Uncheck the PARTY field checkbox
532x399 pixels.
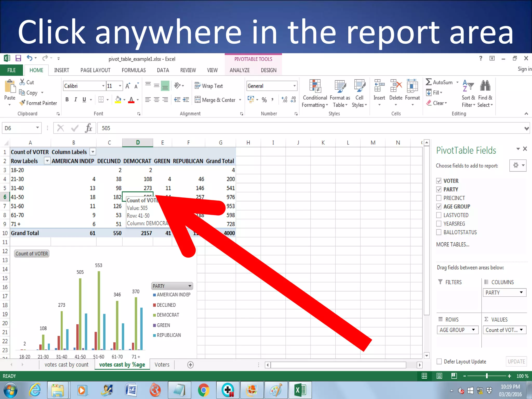point(439,189)
